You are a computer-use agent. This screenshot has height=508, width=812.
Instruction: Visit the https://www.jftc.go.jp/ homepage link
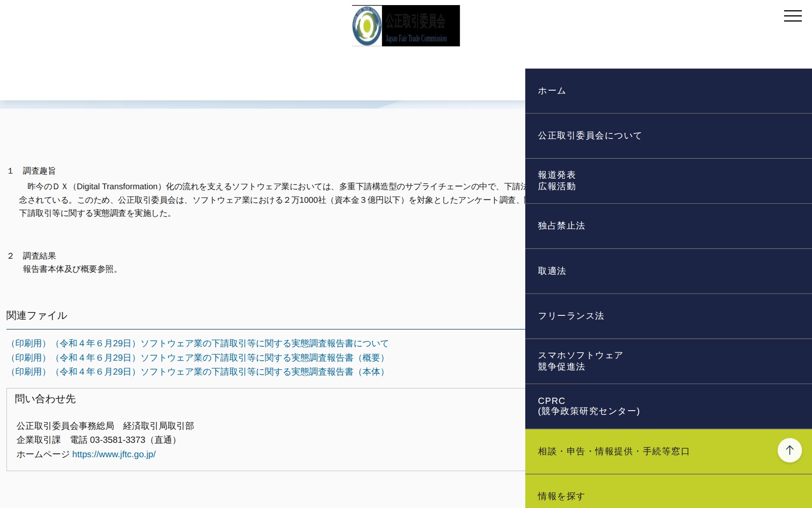tap(114, 454)
